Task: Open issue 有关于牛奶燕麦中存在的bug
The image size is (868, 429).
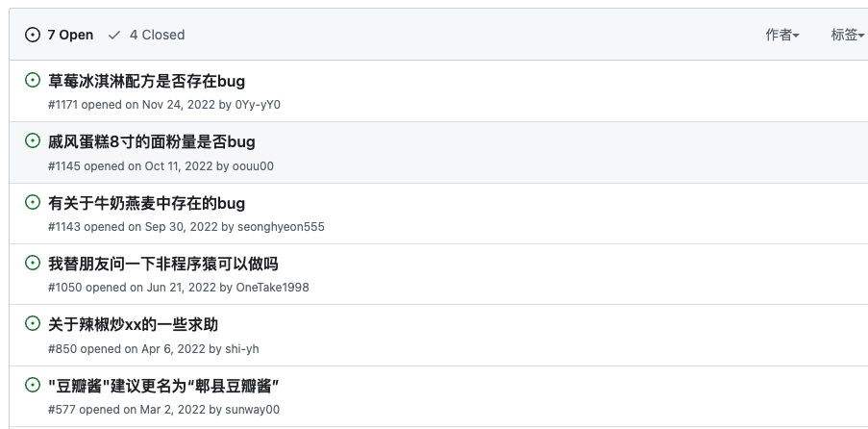Action: click(x=146, y=203)
